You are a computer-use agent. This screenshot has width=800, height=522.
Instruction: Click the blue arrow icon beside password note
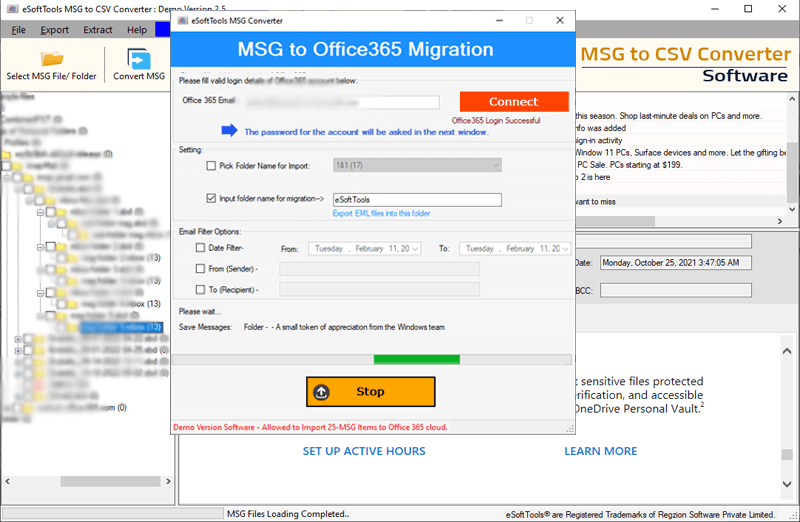click(x=229, y=130)
